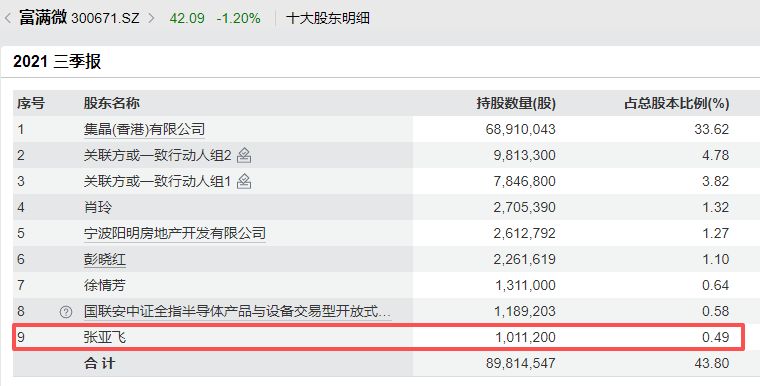Click the stock name 富满微
The height and width of the screenshot is (386, 760).
point(43,18)
